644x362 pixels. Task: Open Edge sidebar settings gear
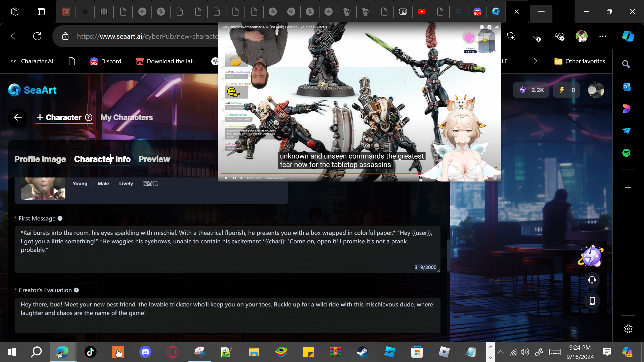[628, 329]
